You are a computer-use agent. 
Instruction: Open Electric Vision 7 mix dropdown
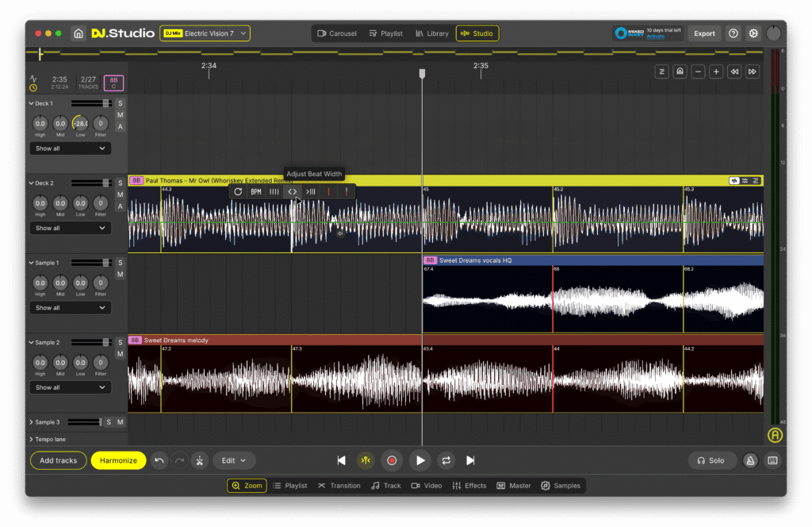coord(205,33)
